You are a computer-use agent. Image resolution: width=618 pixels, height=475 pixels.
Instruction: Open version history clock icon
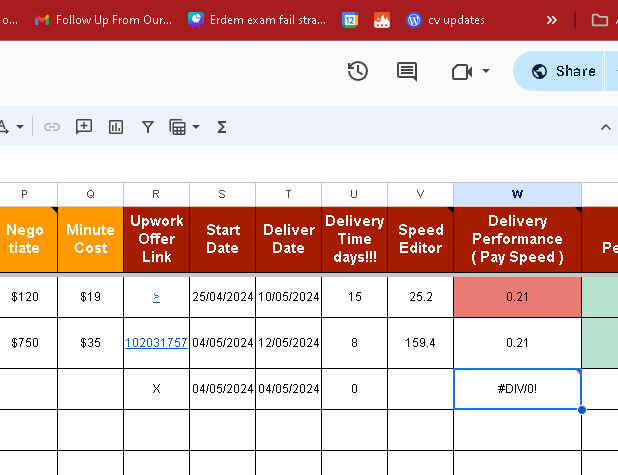[357, 71]
